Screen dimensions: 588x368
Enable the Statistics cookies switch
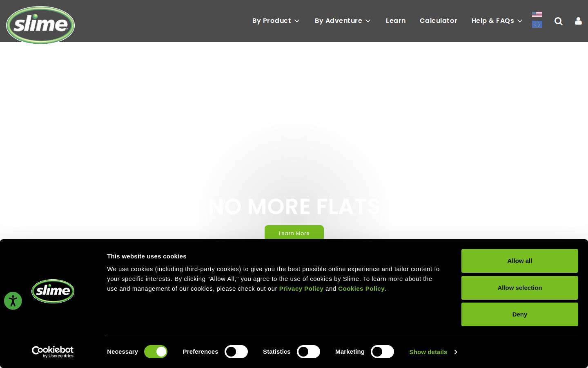click(308, 352)
